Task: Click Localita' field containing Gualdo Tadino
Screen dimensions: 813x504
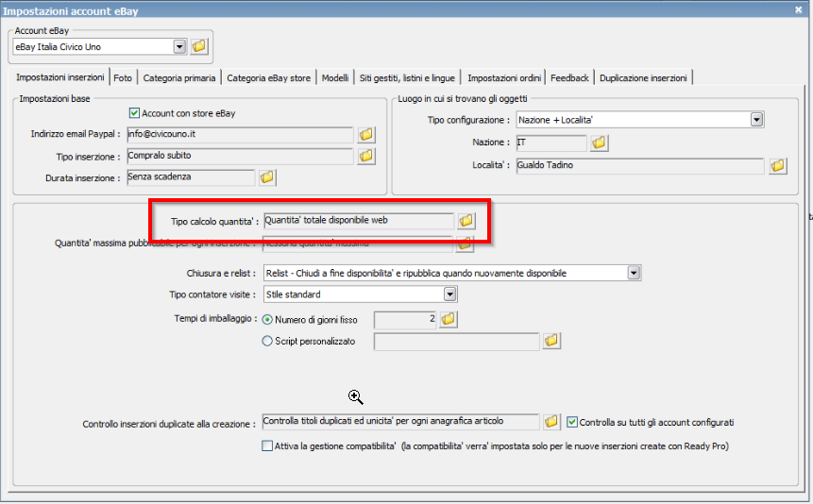Action: click(640, 165)
